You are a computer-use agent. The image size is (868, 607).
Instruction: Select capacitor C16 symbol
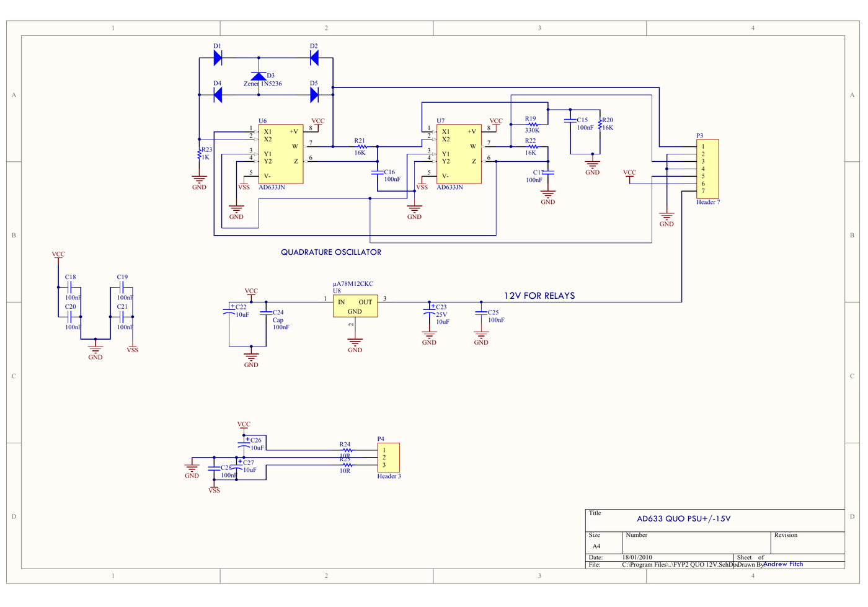coord(377,172)
